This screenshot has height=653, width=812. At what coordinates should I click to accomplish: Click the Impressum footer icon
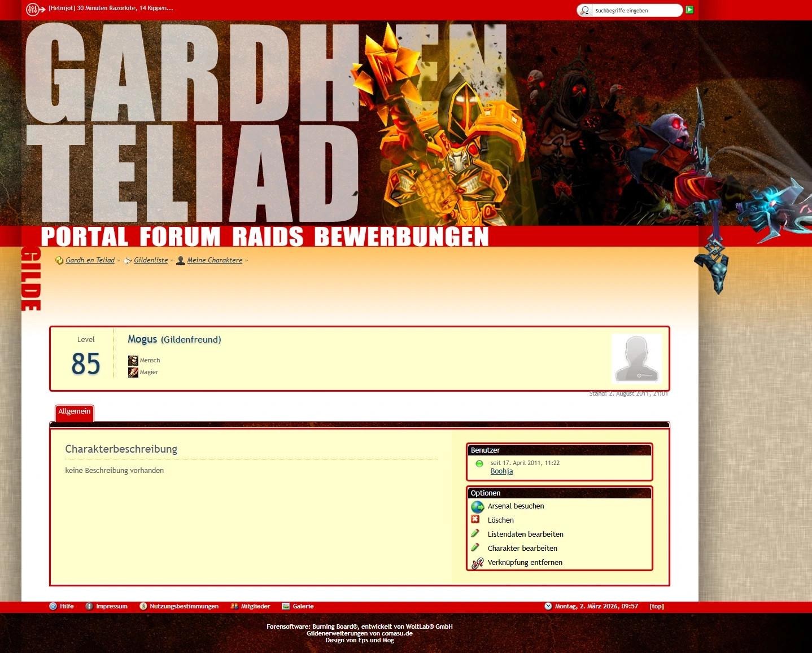click(89, 606)
